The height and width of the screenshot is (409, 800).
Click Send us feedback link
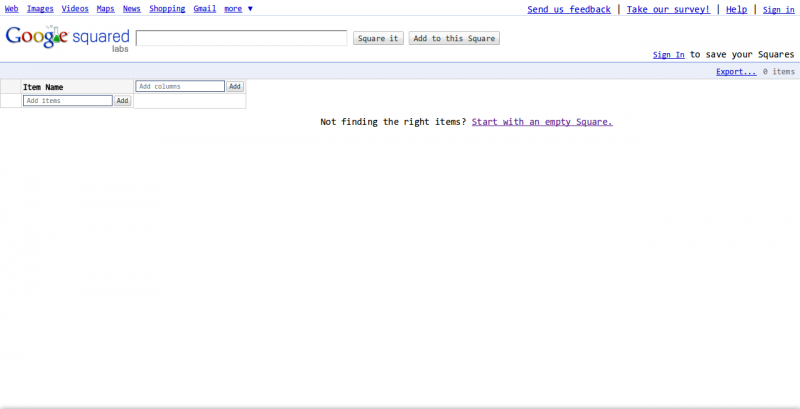pyautogui.click(x=569, y=9)
